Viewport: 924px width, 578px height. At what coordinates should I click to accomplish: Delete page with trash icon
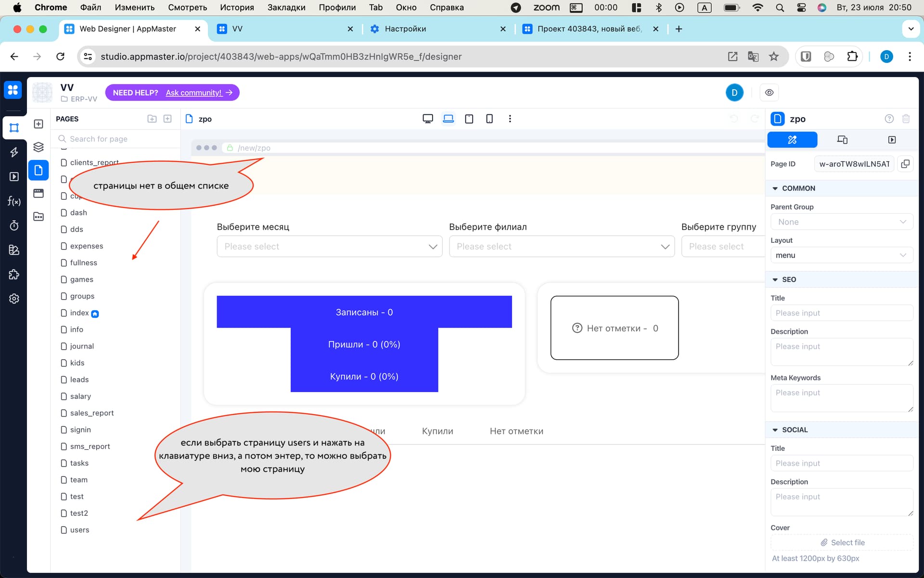click(906, 119)
